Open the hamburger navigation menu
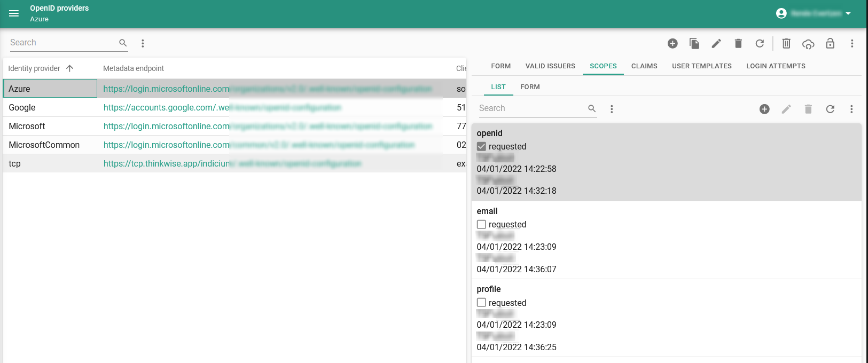Image resolution: width=868 pixels, height=363 pixels. pos(14,13)
